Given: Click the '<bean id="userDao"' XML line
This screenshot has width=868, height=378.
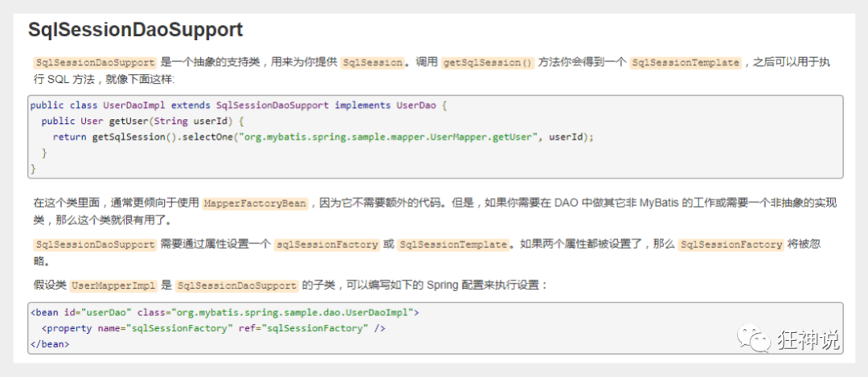Looking at the screenshot, I should click(225, 313).
